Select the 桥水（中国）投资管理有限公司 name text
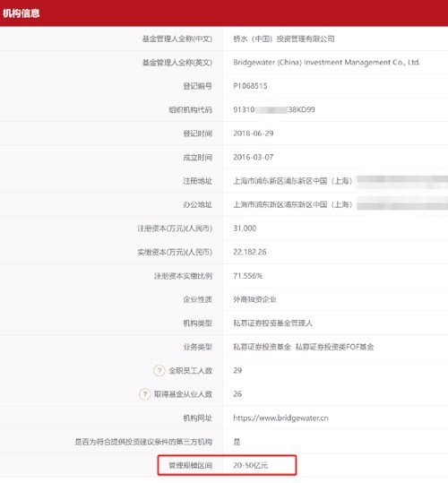The width and height of the screenshot is (448, 483). (283, 39)
